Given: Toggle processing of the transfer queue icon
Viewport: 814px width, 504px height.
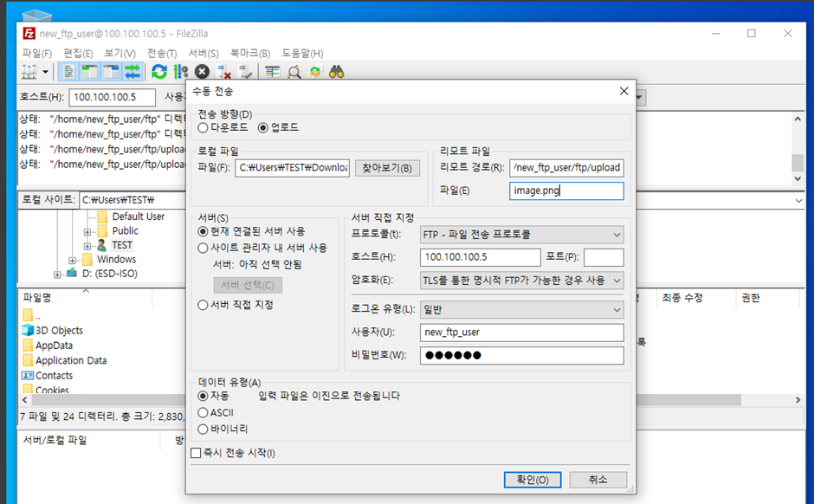Looking at the screenshot, I should 181,72.
